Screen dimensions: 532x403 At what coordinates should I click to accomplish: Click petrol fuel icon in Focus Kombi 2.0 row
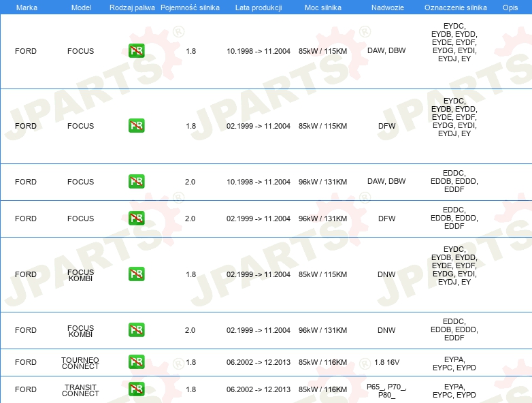(x=136, y=329)
